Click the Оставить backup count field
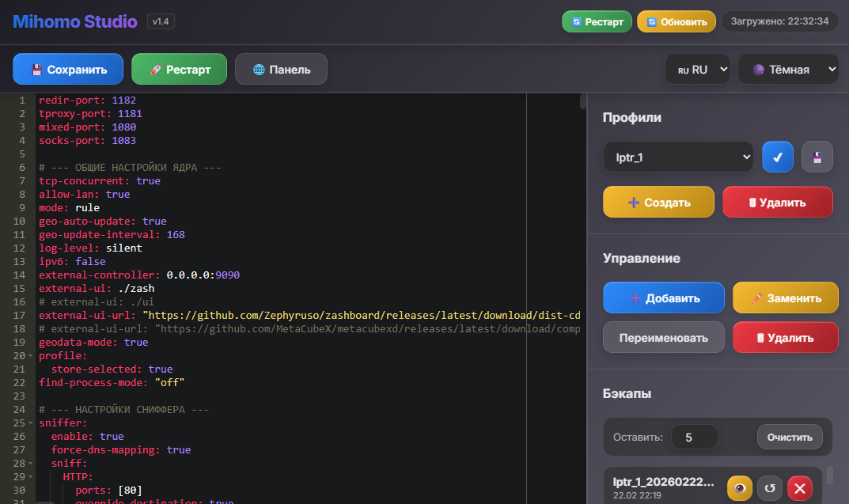The image size is (849, 504). coord(694,437)
